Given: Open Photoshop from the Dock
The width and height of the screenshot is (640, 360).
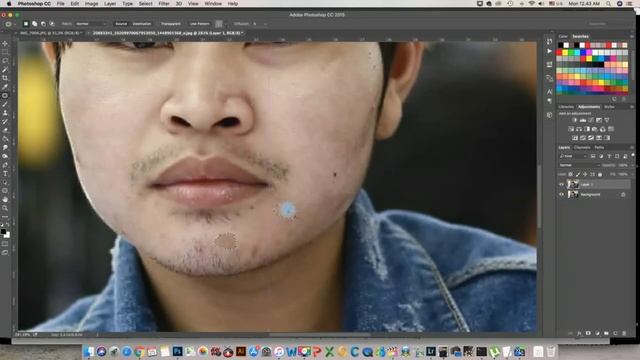Looking at the screenshot, I should coord(178,351).
